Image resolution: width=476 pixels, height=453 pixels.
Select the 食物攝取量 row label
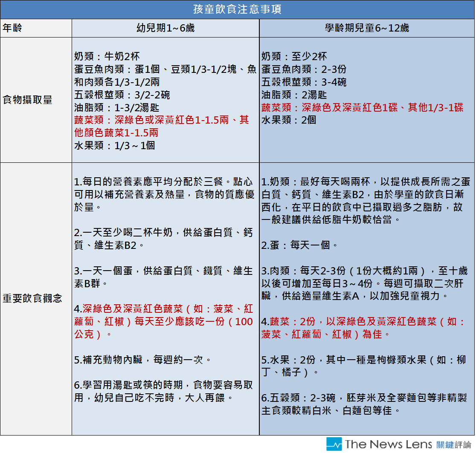coord(27,100)
